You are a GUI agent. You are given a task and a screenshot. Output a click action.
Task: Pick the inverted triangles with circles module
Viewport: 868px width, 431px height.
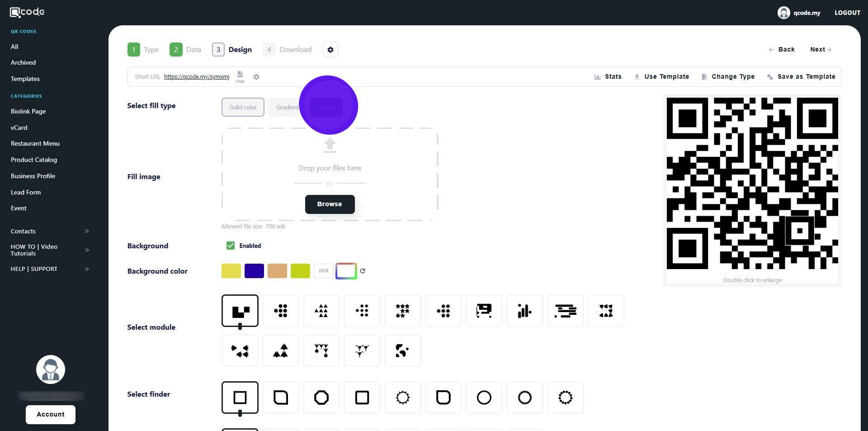321,350
